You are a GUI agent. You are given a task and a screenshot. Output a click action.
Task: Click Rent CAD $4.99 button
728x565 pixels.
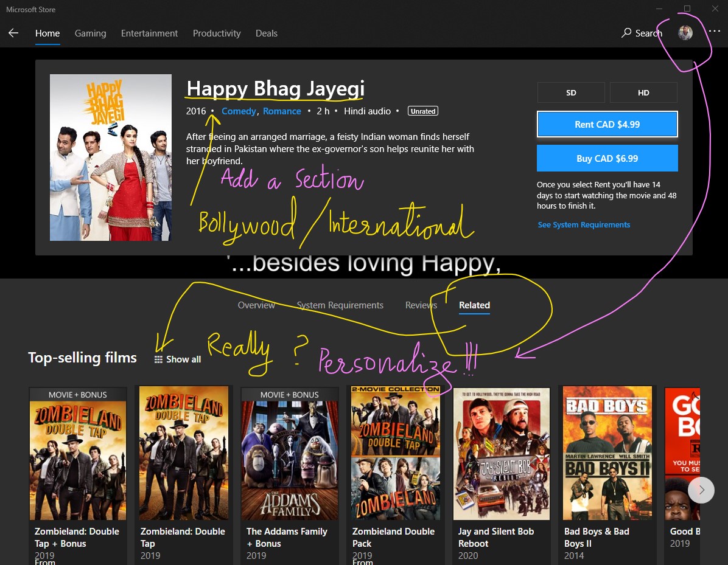pyautogui.click(x=607, y=124)
